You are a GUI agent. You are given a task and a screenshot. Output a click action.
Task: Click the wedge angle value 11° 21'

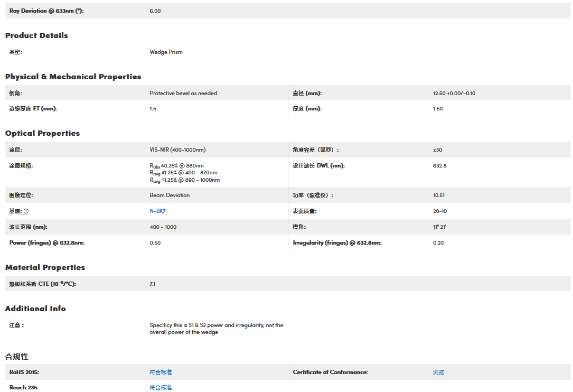point(440,227)
